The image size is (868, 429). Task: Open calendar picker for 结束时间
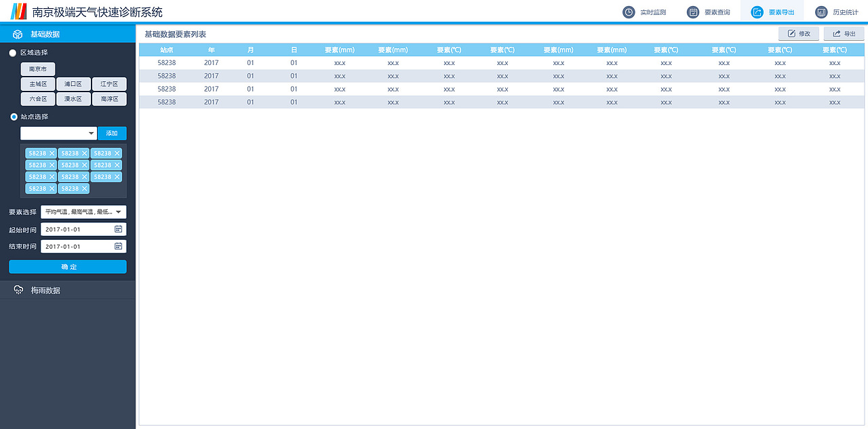point(118,246)
